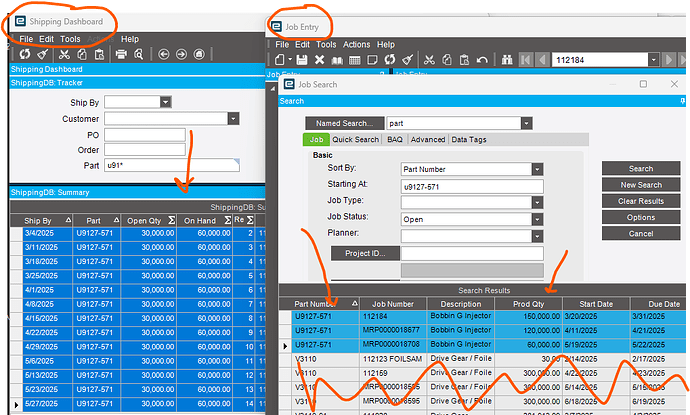The height and width of the screenshot is (415, 690).
Task: Open Customer dropdown in Tracker
Action: pyautogui.click(x=233, y=118)
